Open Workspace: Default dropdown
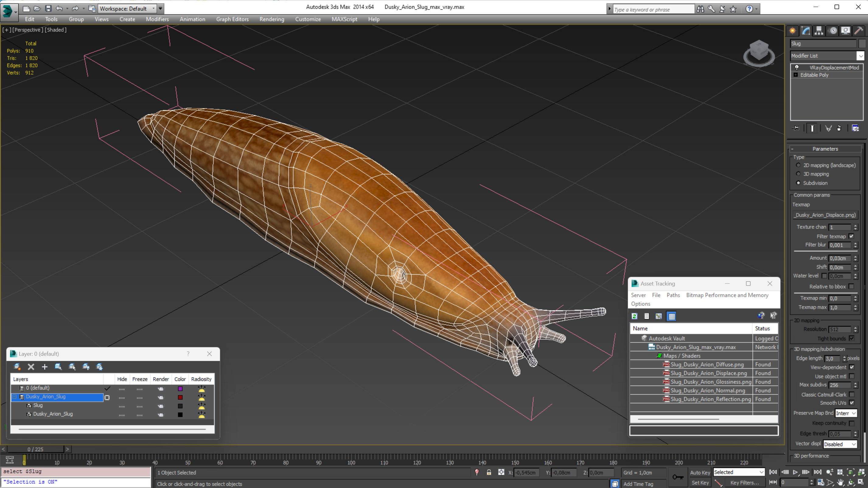 [127, 9]
